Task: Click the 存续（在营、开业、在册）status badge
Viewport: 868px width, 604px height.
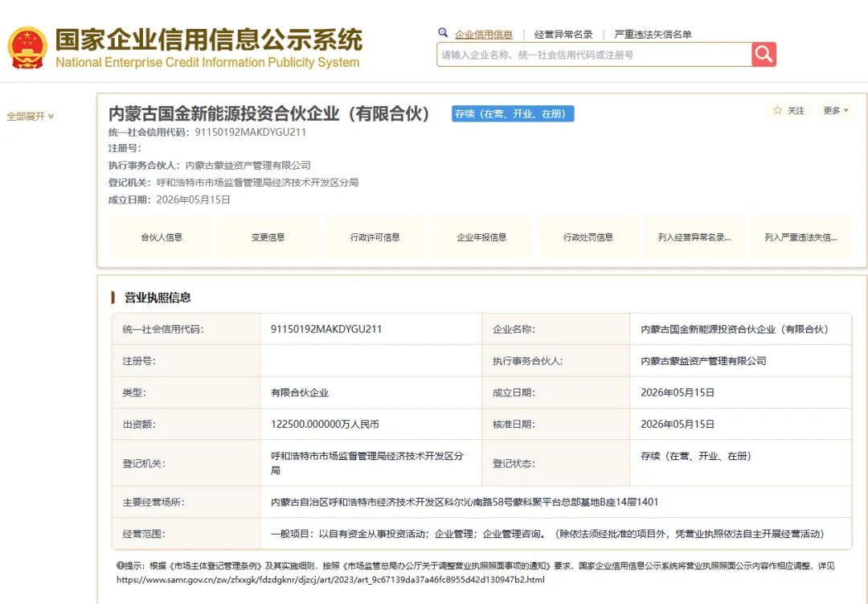Action: 513,113
